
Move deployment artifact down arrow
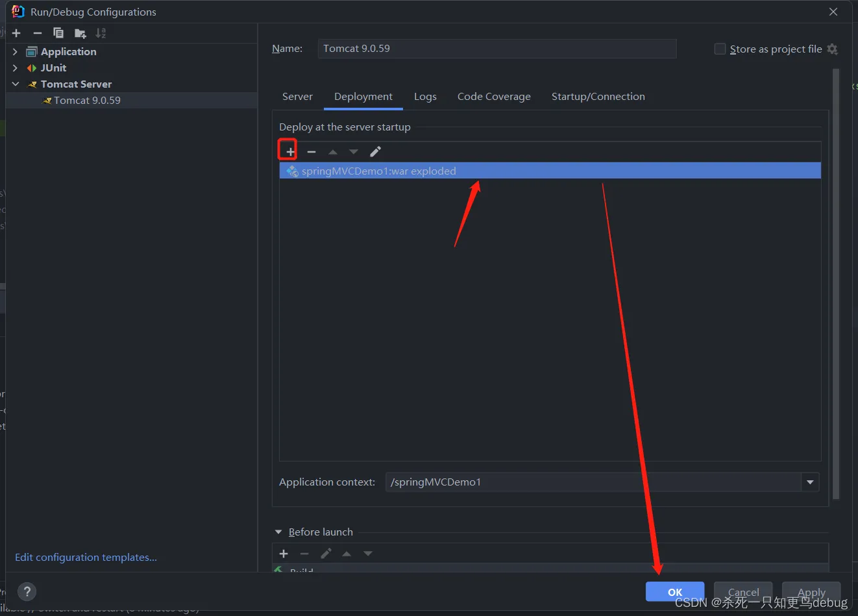pyautogui.click(x=354, y=152)
